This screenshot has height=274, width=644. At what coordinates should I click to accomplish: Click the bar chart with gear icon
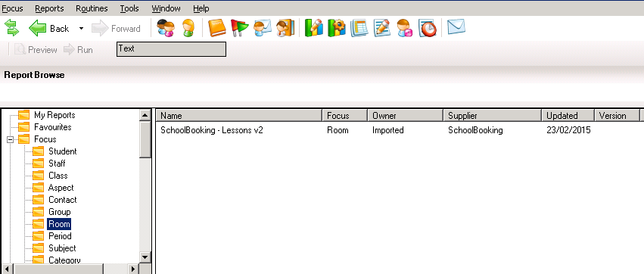(336, 28)
